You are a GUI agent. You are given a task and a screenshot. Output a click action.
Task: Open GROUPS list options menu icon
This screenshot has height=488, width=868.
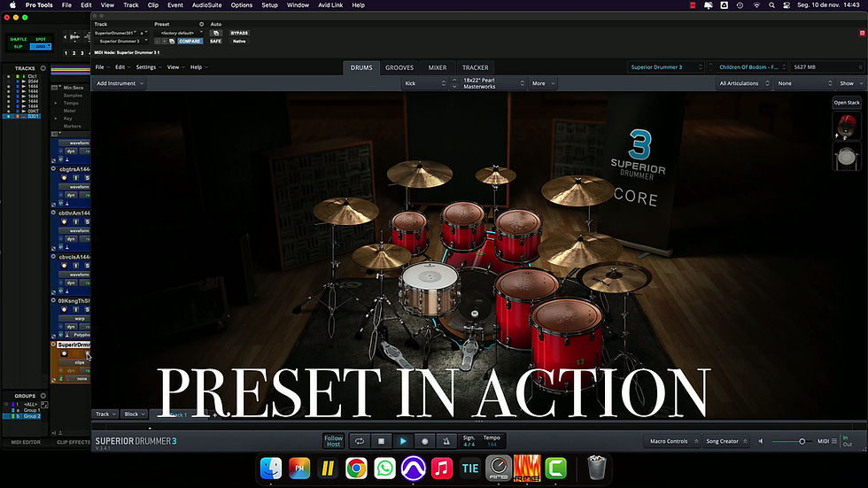[43, 396]
